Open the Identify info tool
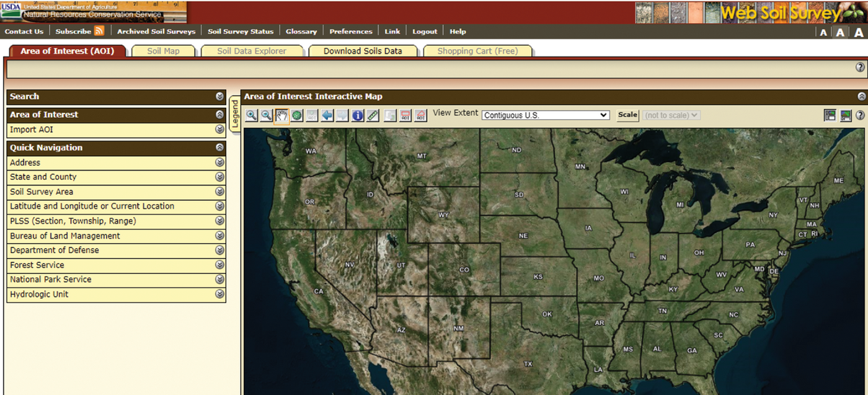Image resolution: width=868 pixels, height=395 pixels. pos(358,115)
